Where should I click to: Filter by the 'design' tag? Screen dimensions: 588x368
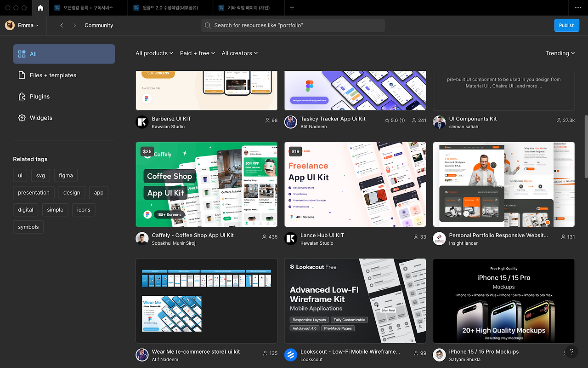(72, 193)
